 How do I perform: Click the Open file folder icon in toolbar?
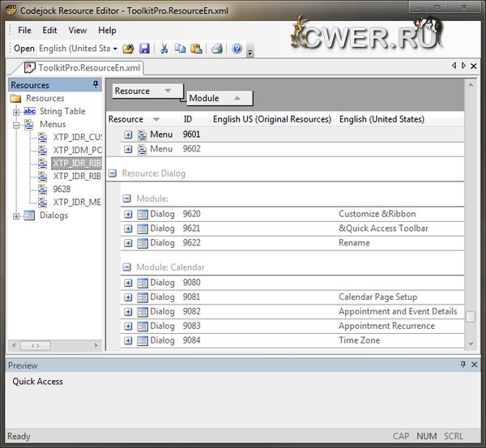(x=128, y=49)
